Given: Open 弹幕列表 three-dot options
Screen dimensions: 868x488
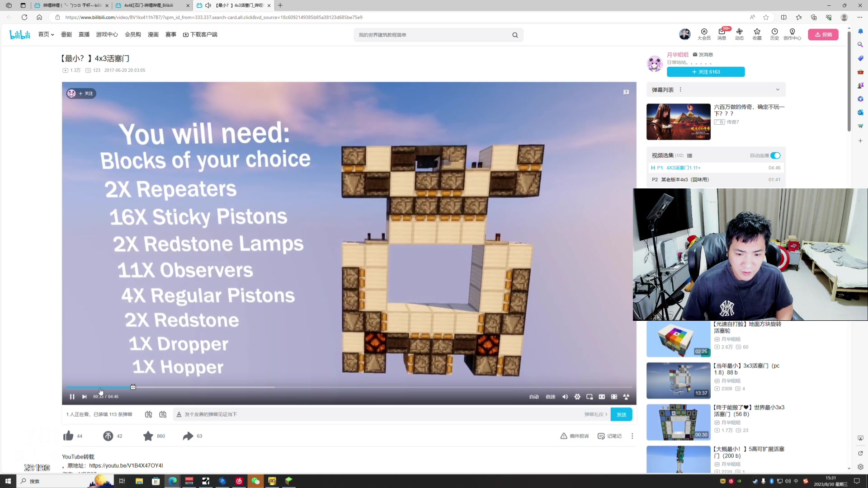Looking at the screenshot, I should point(680,89).
